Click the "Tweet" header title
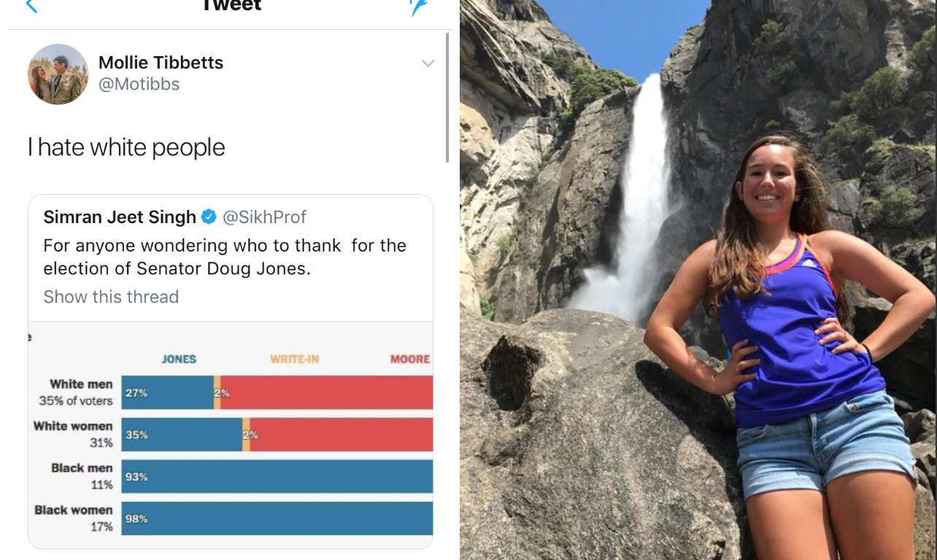Image resolution: width=937 pixels, height=560 pixels. [231, 6]
